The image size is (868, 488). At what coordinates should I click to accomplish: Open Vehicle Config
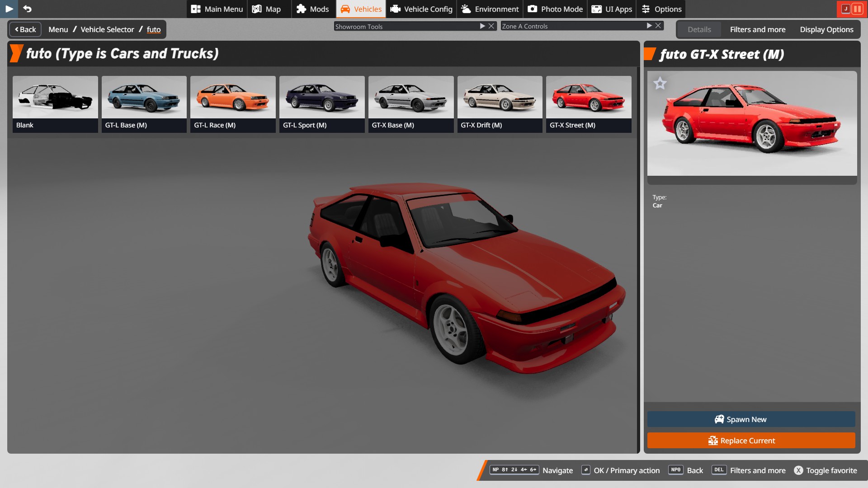421,9
